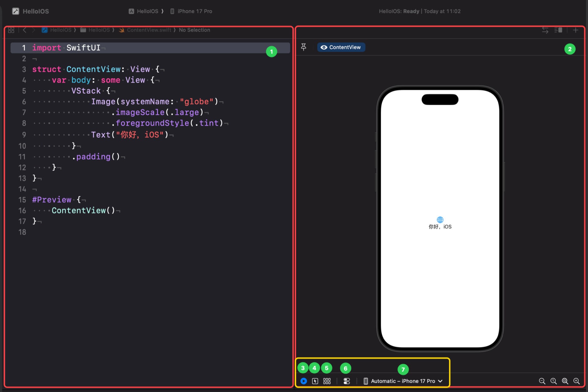
Task: Click struct ContentView line of code
Action: 98,69
